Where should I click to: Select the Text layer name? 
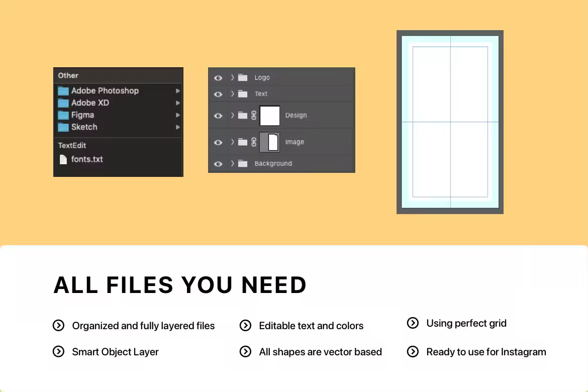(x=261, y=94)
